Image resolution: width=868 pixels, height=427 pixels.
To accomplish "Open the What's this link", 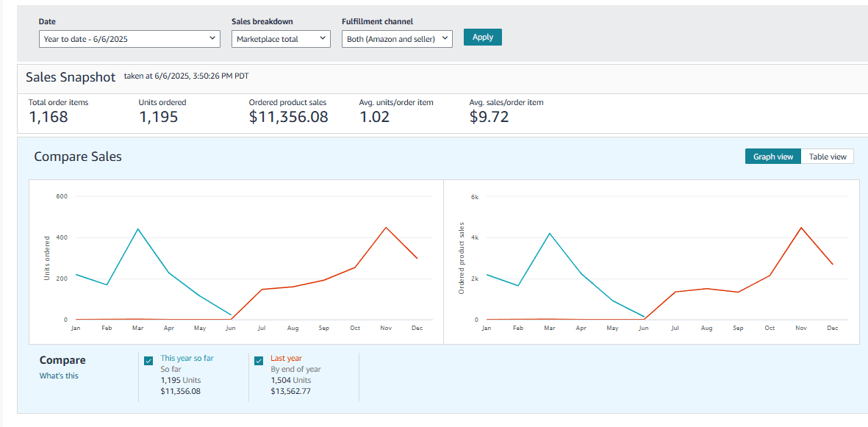I will point(59,376).
